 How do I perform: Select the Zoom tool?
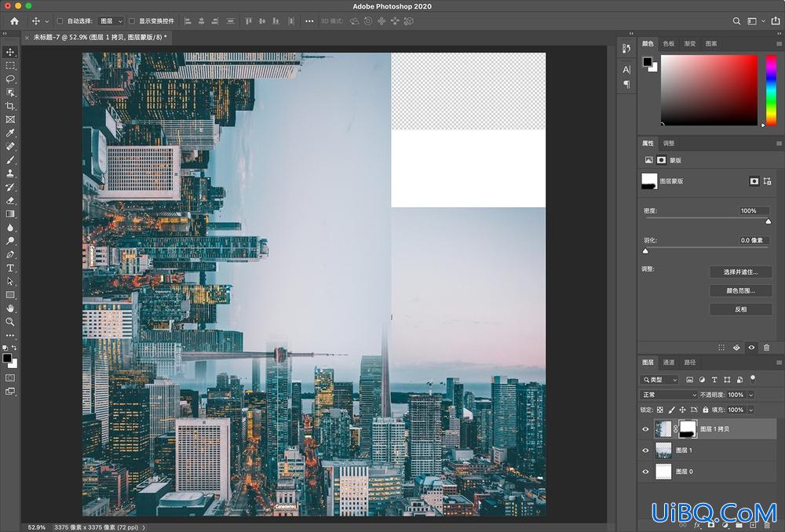tap(10, 322)
